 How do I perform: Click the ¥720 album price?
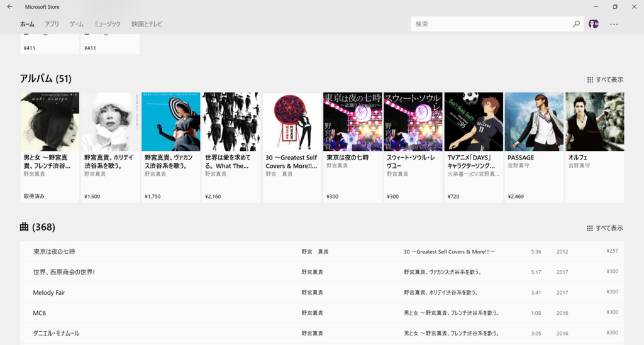point(453,197)
